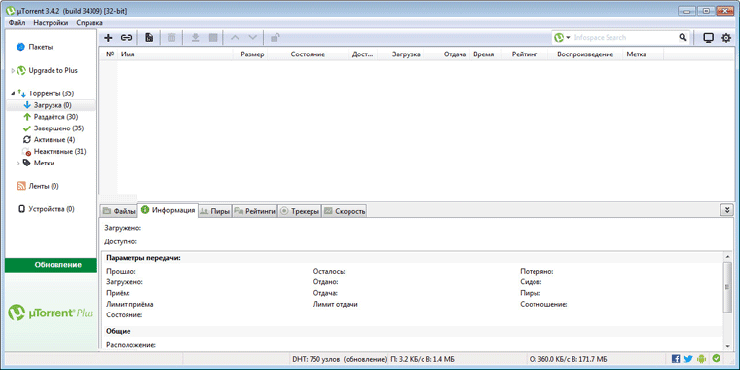Switch to the Скорость tab
Viewport: 740px width, 370px height.
tap(344, 211)
